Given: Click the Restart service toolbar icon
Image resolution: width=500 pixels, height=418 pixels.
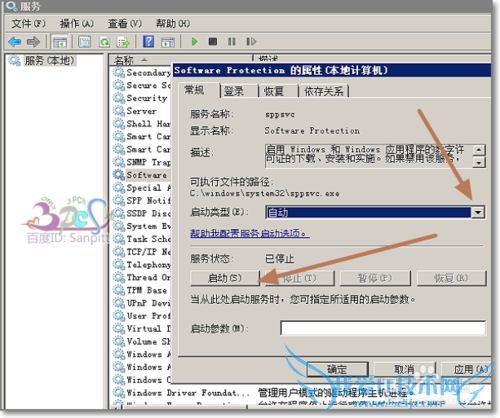Looking at the screenshot, I should [x=251, y=42].
